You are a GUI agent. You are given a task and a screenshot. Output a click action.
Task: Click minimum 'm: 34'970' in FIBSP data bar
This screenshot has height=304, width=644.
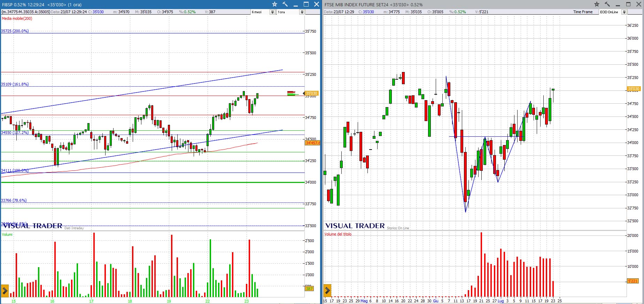pyautogui.click(x=121, y=12)
